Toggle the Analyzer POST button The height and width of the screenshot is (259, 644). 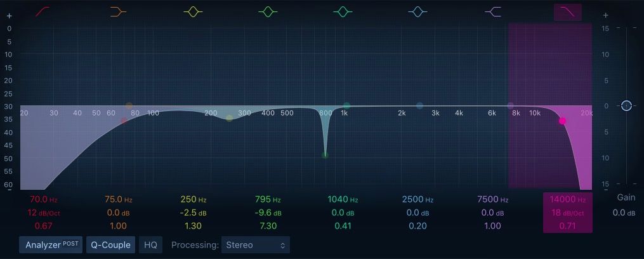[51, 244]
